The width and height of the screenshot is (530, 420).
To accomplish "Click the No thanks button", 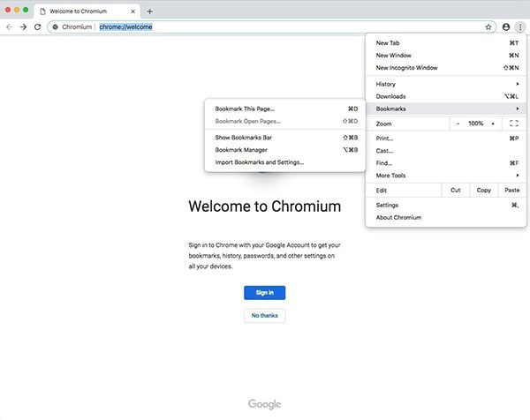I will click(264, 315).
